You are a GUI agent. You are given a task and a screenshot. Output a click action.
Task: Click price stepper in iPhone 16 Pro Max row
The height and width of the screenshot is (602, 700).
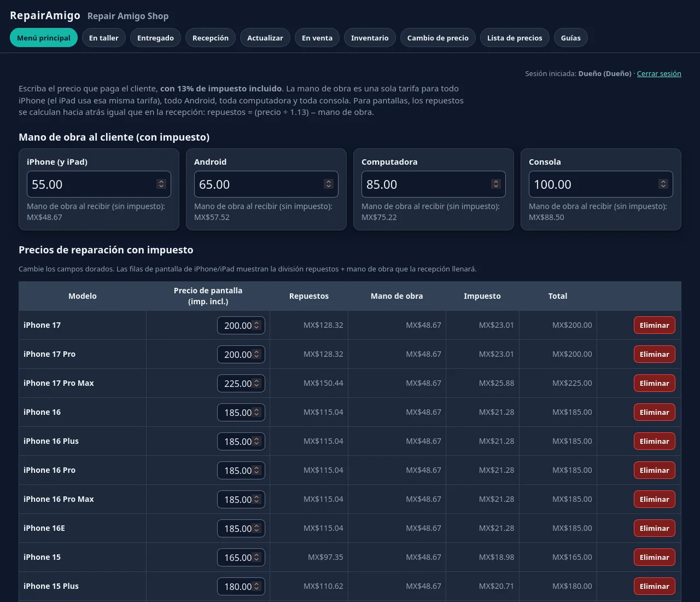point(256,499)
